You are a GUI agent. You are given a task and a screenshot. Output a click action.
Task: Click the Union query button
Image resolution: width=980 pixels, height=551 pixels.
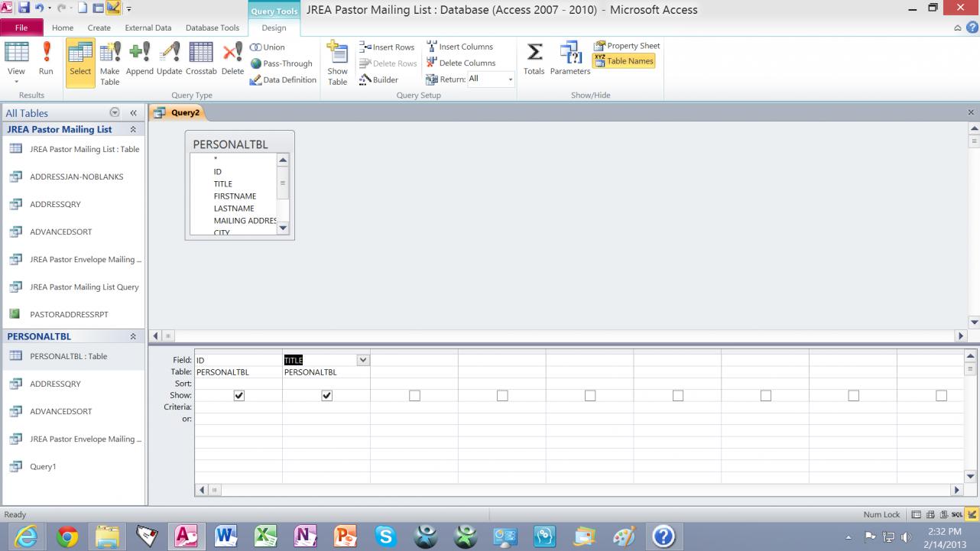tap(268, 47)
